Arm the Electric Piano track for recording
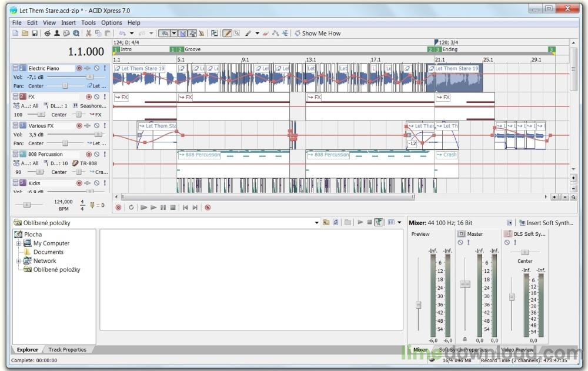588x371 pixels. tap(79, 68)
